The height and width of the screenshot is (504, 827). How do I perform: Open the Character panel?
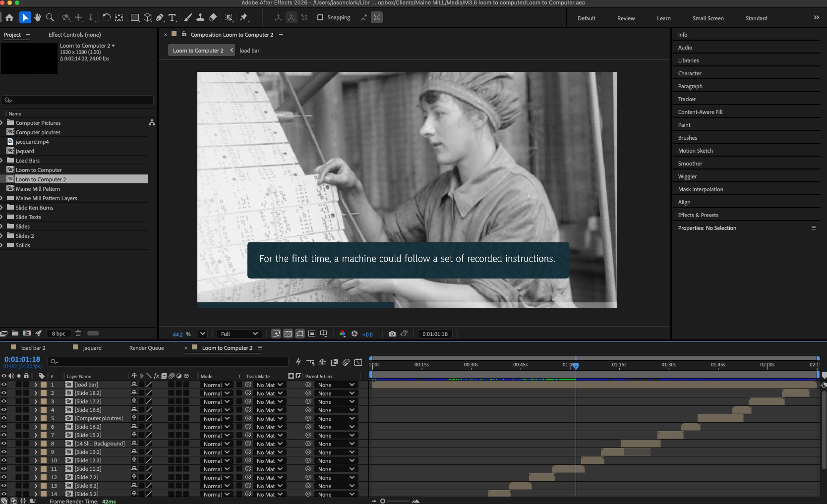pos(690,73)
